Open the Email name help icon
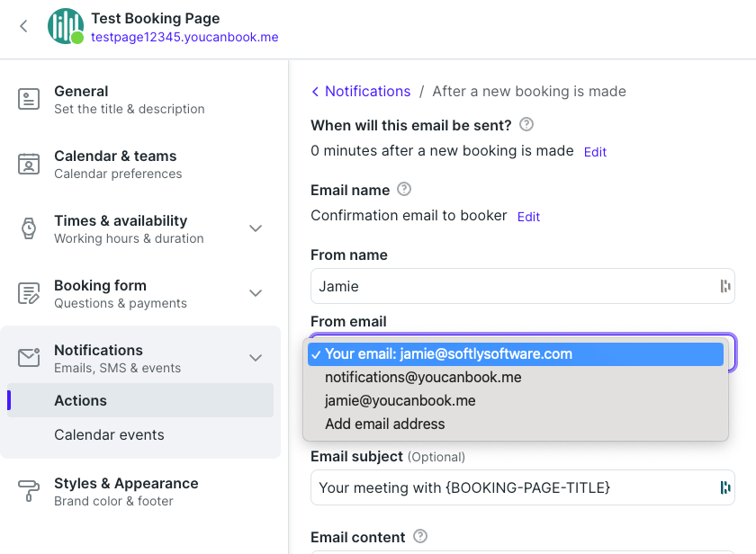The width and height of the screenshot is (756, 554). (404, 190)
